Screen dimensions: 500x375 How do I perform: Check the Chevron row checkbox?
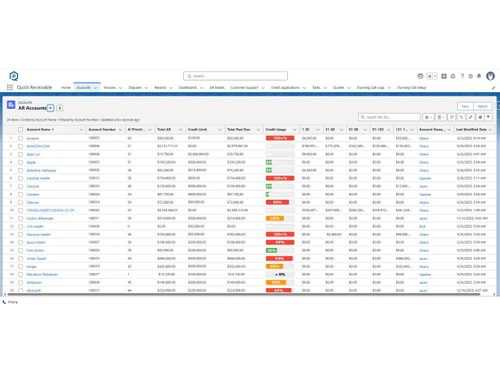point(21,202)
